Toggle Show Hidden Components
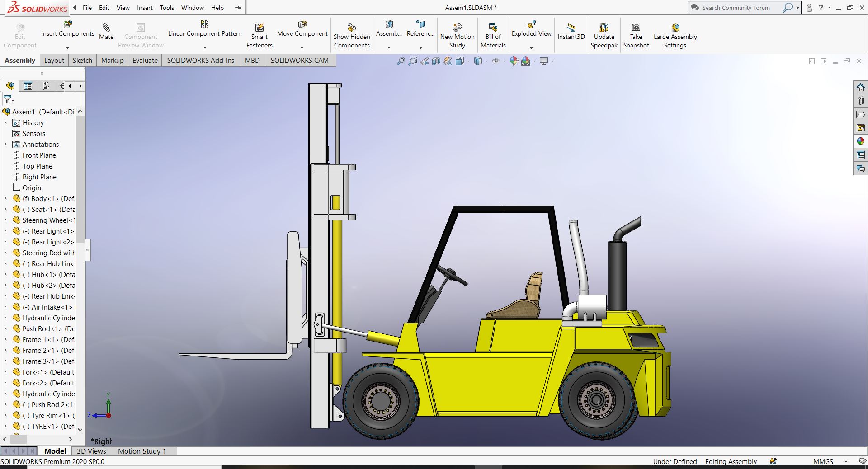The image size is (868, 469). click(x=351, y=28)
